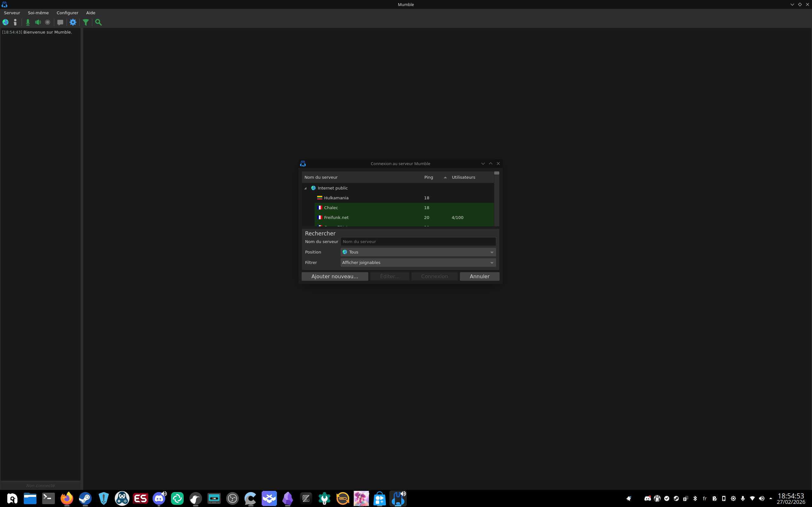Click the chat bubble comment icon
Screen dimensions: 812x507
pos(60,22)
